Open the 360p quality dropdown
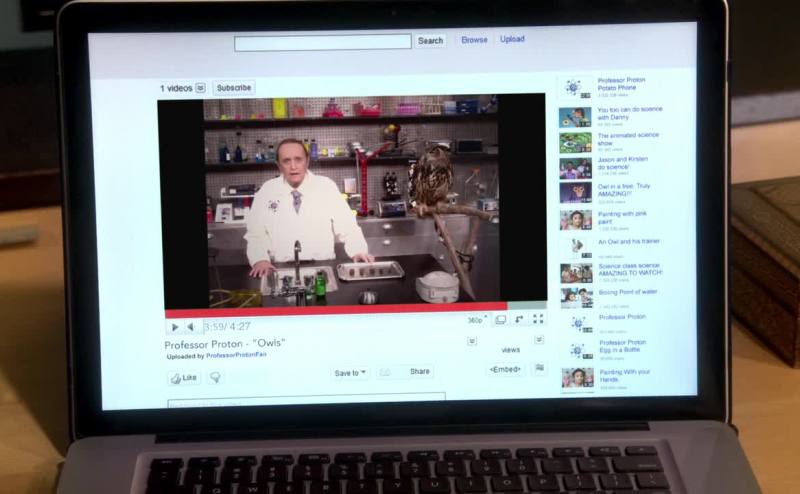Screen dimensions: 800x494 [x=477, y=320]
